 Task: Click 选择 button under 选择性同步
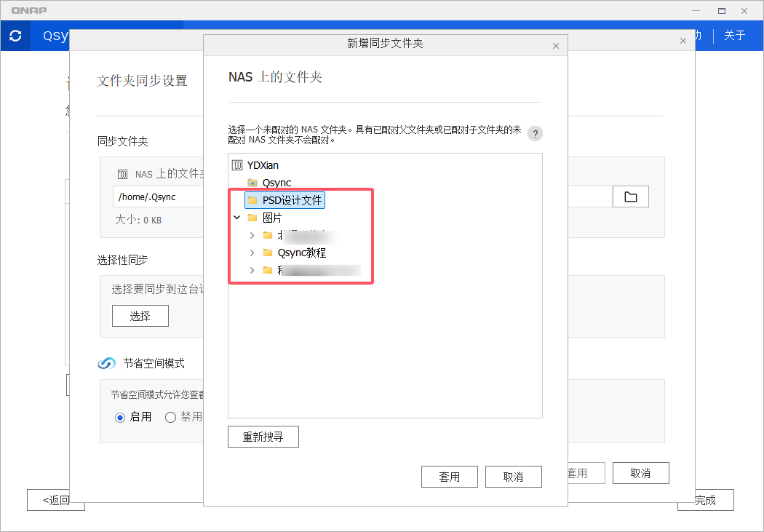(140, 316)
